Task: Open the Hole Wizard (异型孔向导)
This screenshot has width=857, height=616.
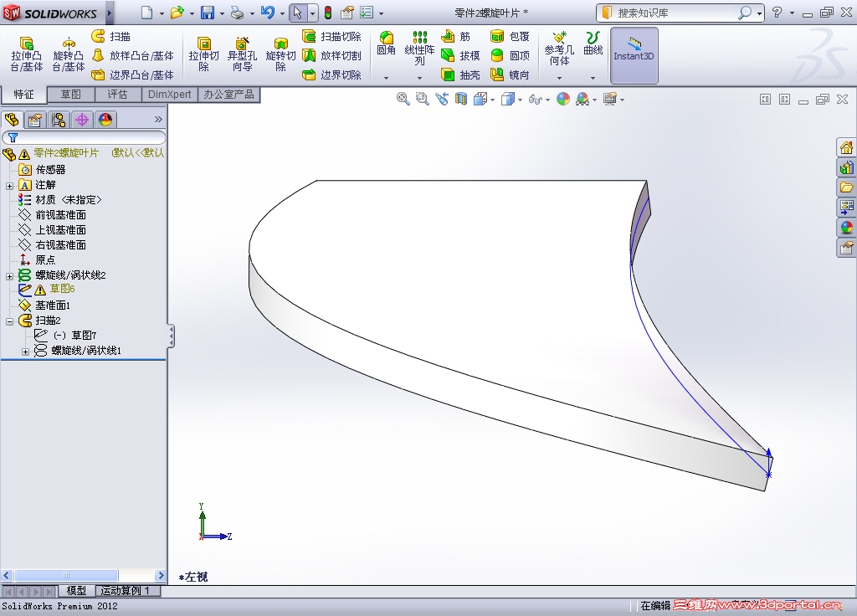Action: 242,54
